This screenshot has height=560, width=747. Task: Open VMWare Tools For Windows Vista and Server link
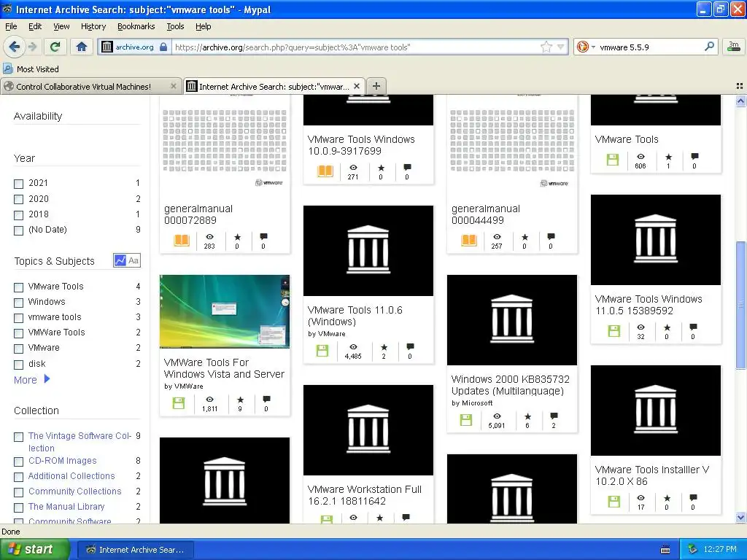(224, 368)
